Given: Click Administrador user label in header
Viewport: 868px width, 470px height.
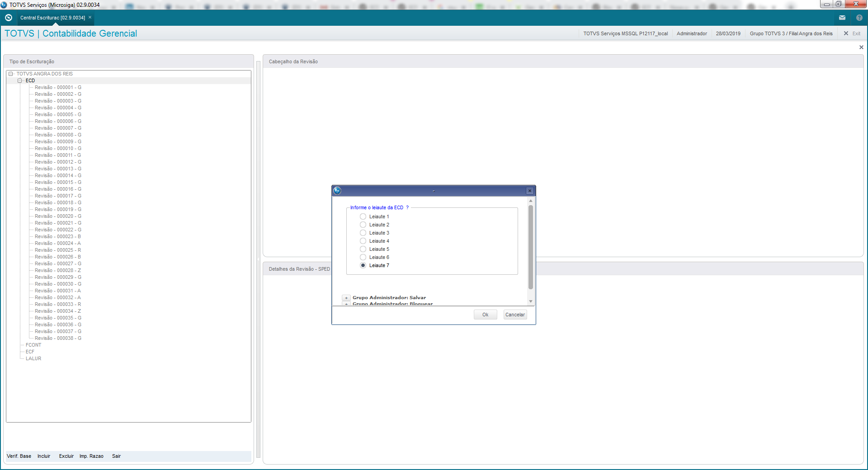Looking at the screenshot, I should pyautogui.click(x=692, y=33).
